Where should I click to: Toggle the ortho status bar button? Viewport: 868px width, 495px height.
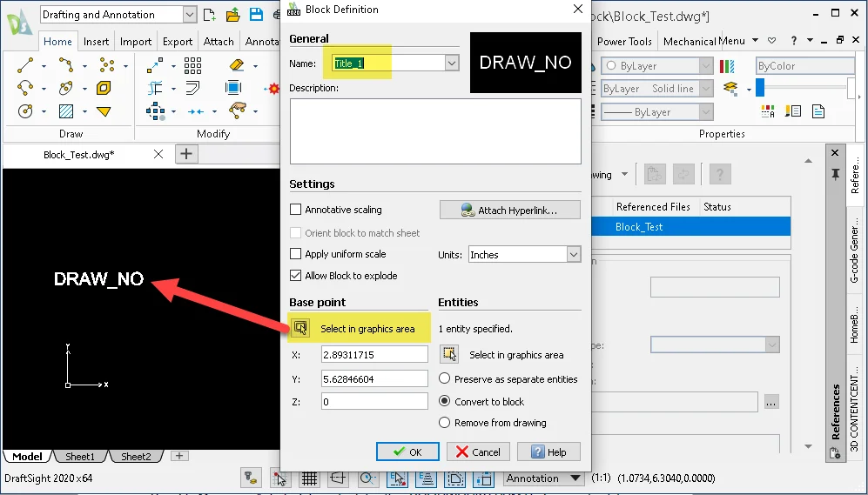pyautogui.click(x=338, y=478)
